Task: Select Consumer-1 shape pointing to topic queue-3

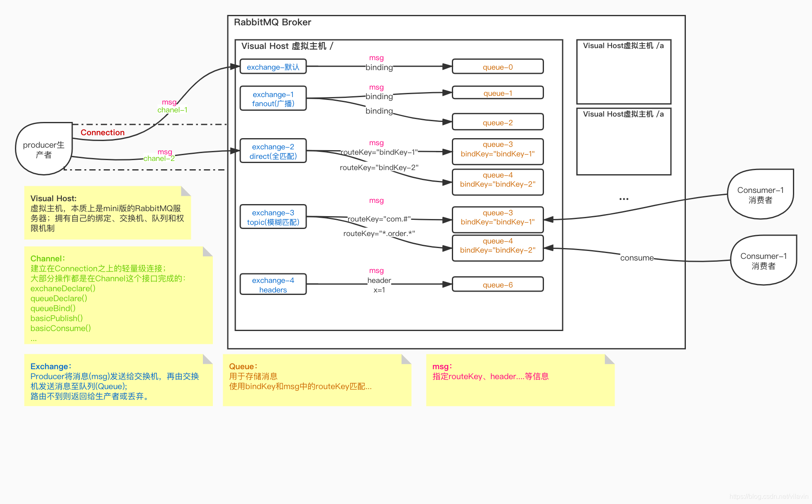Action: coord(761,194)
